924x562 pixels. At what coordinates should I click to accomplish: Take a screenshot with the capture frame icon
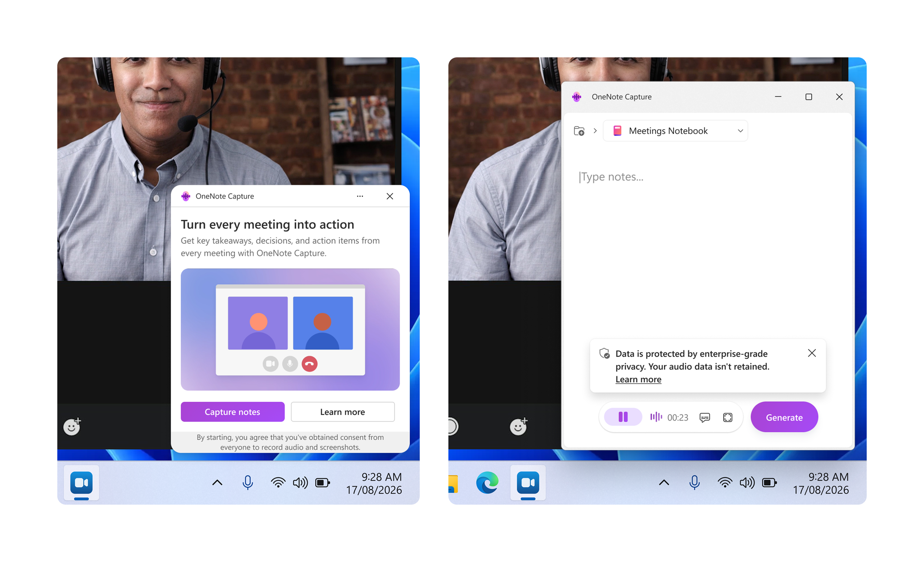(727, 417)
